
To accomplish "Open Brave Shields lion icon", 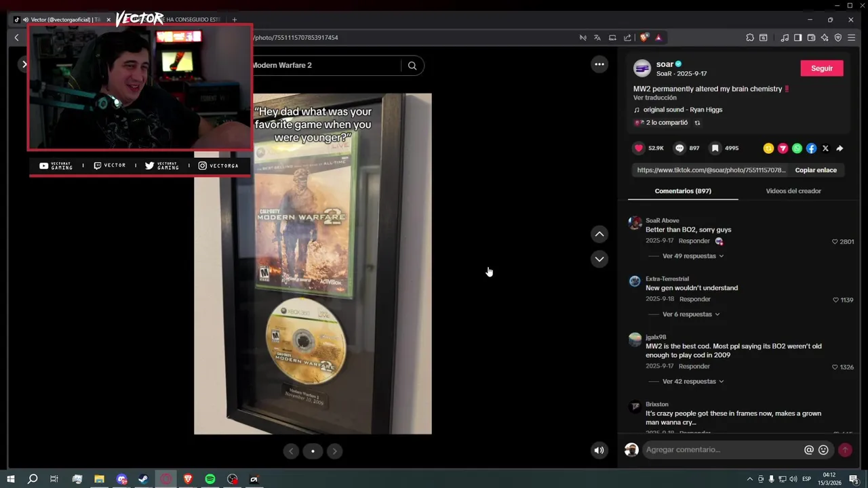I will pyautogui.click(x=644, y=37).
